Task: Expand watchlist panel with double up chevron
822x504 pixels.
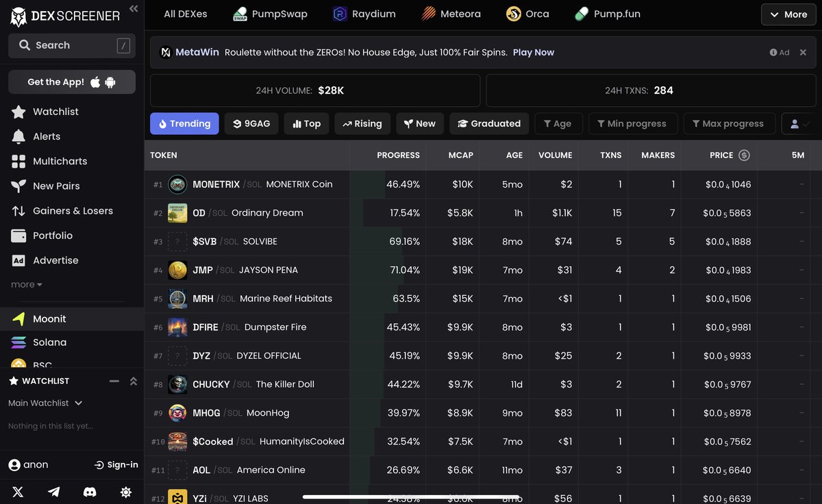Action: coord(134,381)
